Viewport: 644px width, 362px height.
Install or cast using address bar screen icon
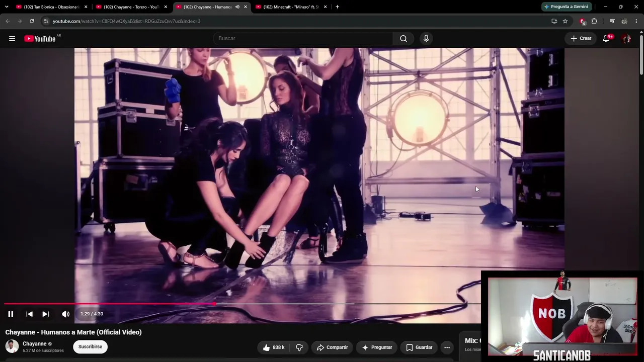(x=554, y=21)
